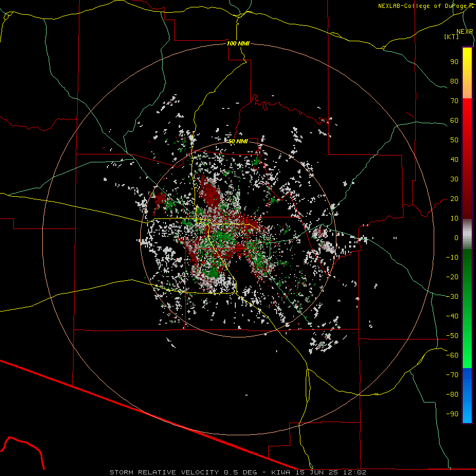The height and width of the screenshot is (476, 476).
Task: Click the -30 value on the velocity legend
Action: click(452, 297)
